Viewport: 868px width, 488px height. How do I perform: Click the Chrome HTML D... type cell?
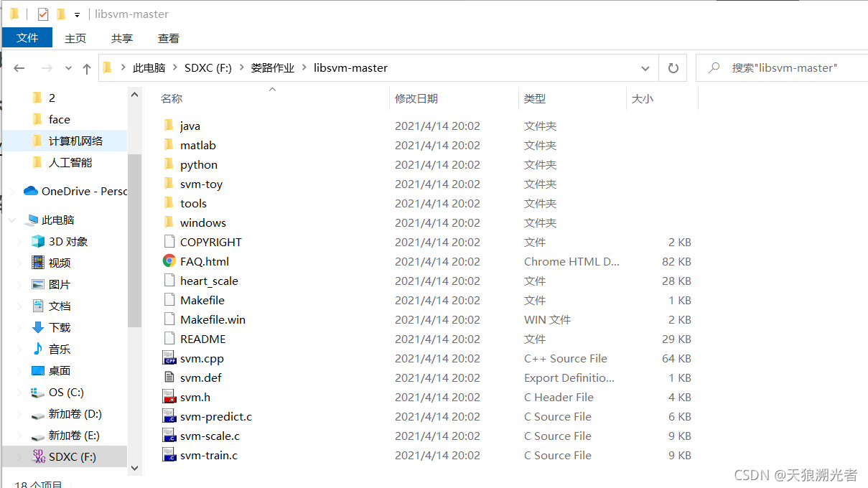(571, 261)
